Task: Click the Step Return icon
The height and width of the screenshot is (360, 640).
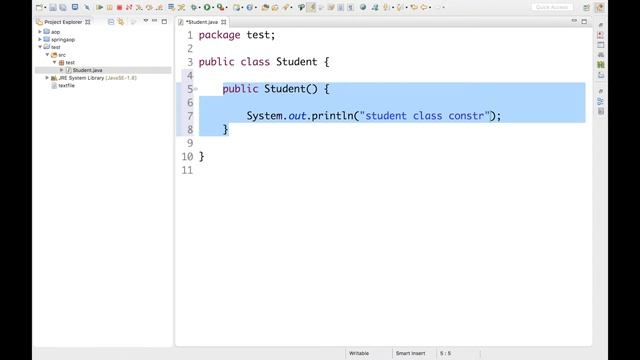Action: click(160, 7)
